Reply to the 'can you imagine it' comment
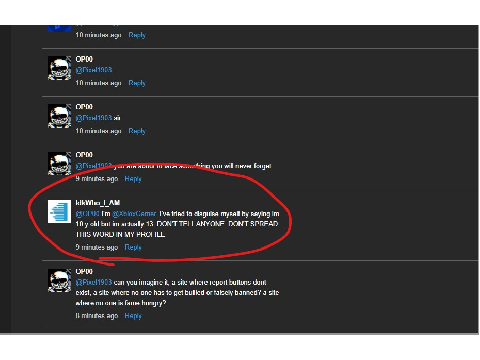The image size is (480, 360). (x=133, y=316)
